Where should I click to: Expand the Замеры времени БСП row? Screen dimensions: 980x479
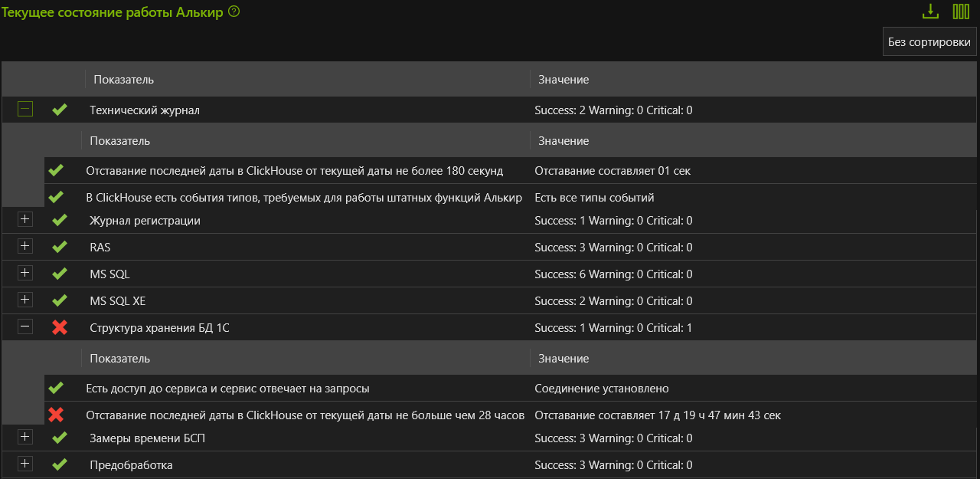click(25, 437)
